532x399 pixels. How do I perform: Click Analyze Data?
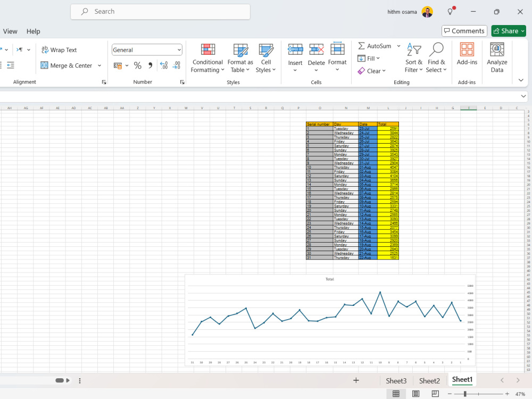coord(497,58)
